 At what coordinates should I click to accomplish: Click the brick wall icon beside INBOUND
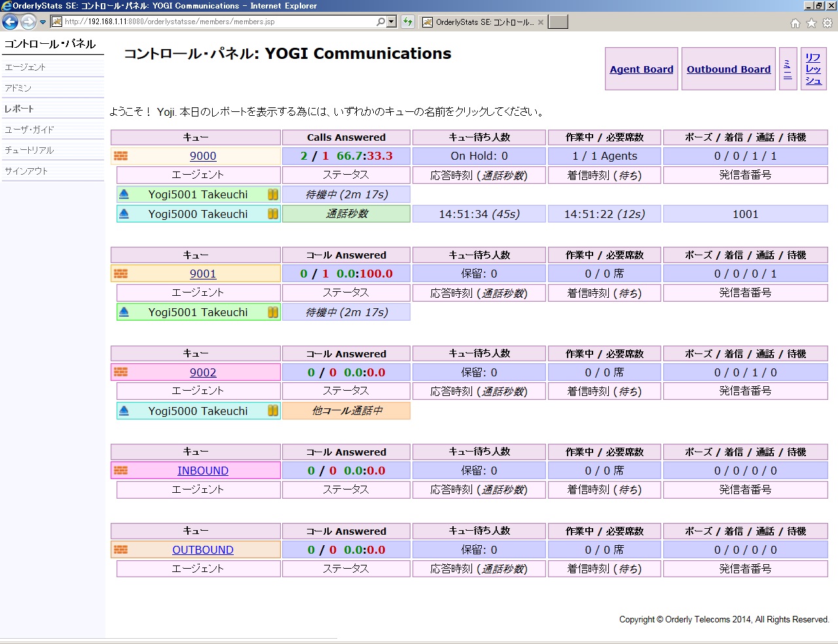click(x=121, y=471)
